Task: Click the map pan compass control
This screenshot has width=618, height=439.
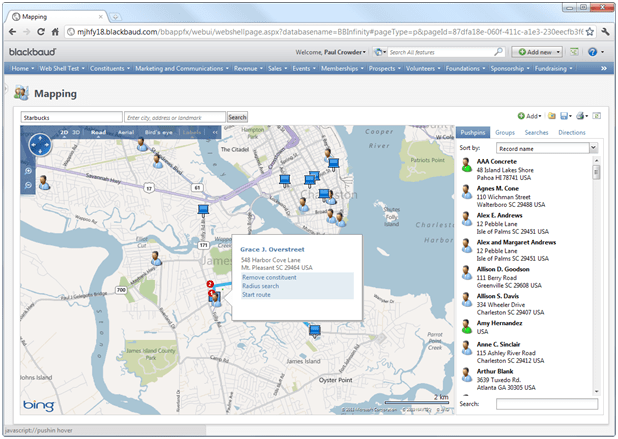Action: tap(40, 145)
